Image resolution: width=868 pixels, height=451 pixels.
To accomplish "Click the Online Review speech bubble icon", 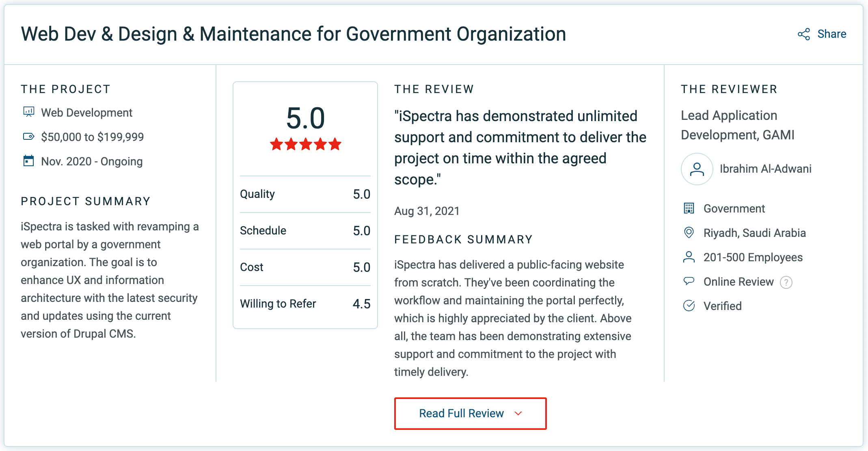I will 689,281.
